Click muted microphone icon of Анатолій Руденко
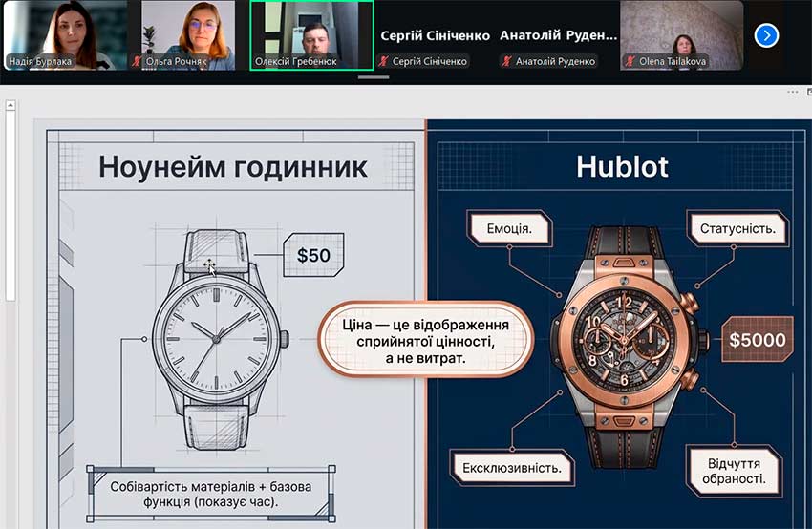The image size is (812, 529). point(506,61)
